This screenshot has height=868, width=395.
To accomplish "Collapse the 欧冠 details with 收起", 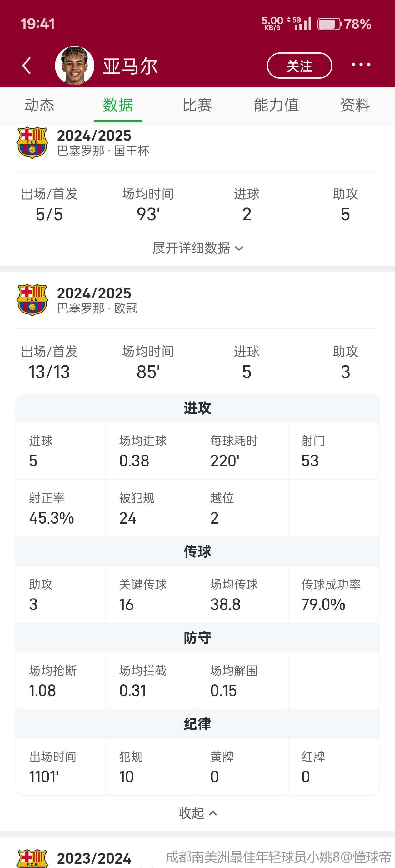I will (x=192, y=813).
